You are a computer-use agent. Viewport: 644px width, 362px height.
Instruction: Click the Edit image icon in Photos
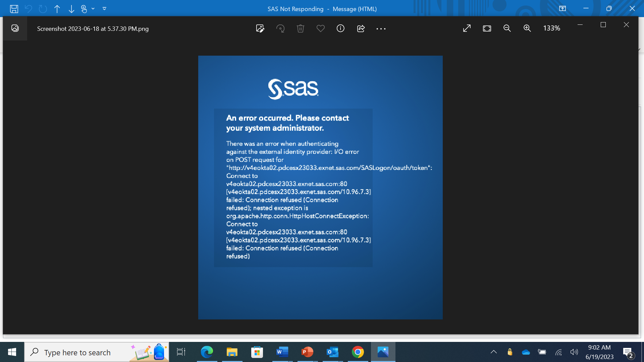coord(260,28)
